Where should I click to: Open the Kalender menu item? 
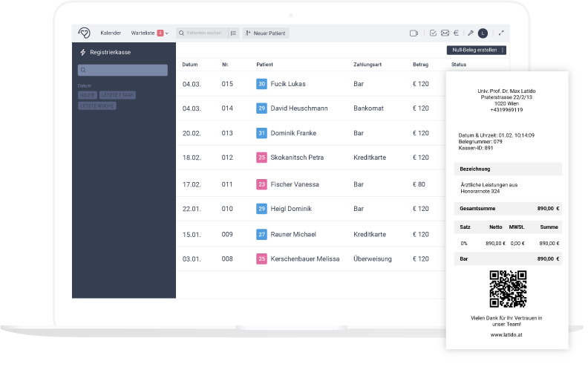[111, 33]
